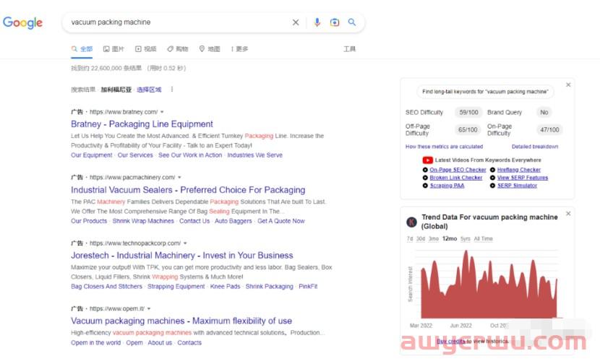Close the SEO difficulty panel
This screenshot has width=600, height=364.
click(568, 85)
